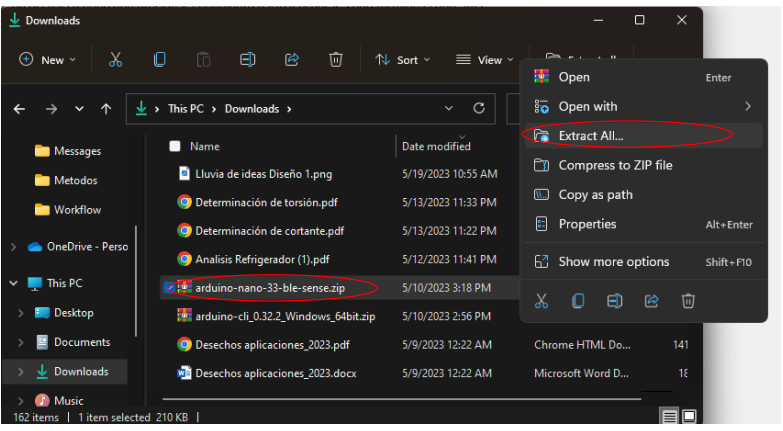Go up one folder level
783x431 pixels.
click(x=106, y=109)
